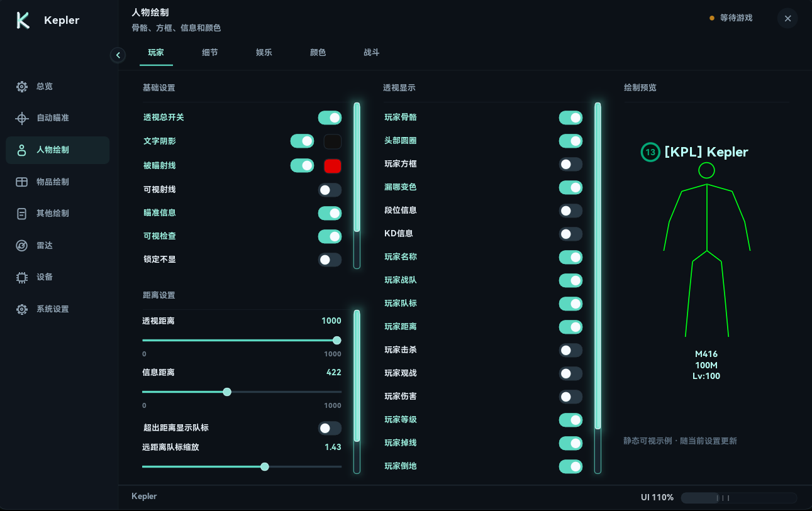Toggle the 玩家掉线 switch
The height and width of the screenshot is (511, 812).
point(570,443)
